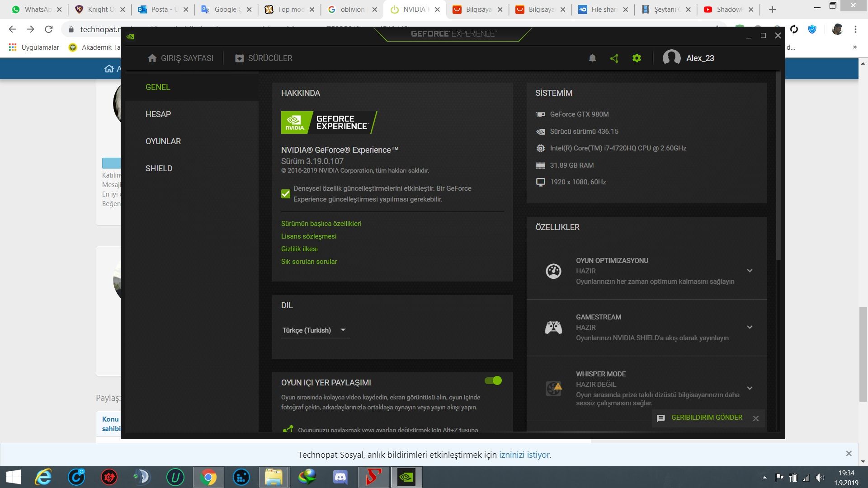This screenshot has width=868, height=488.
Task: Dismiss the Geribildirim Gönder feedback bar
Action: point(755,418)
